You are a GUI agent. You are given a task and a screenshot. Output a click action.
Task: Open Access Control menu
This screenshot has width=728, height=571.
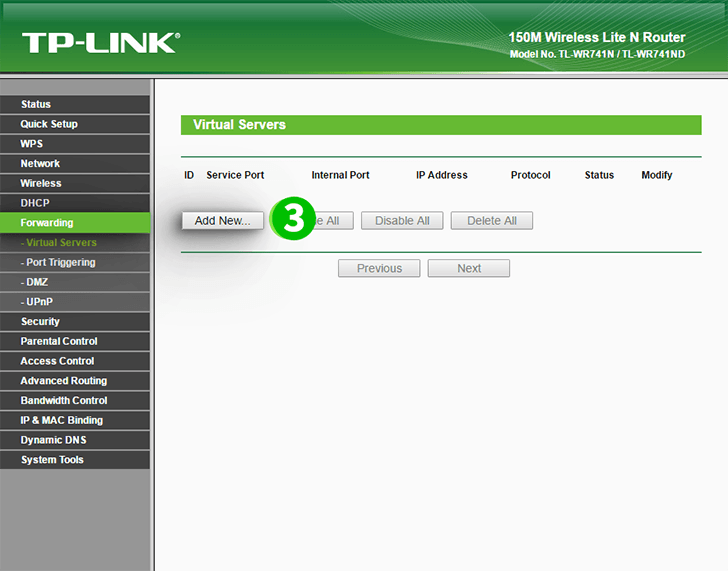pos(75,361)
